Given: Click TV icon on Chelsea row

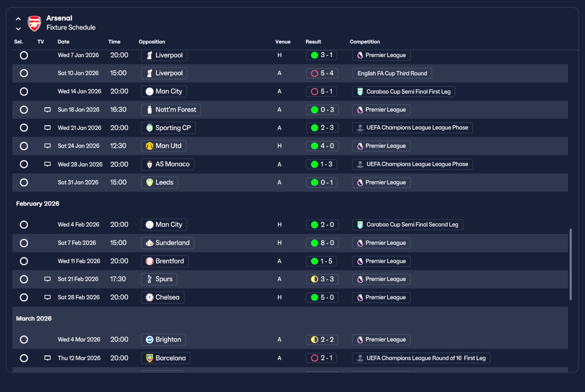Looking at the screenshot, I should (48, 297).
